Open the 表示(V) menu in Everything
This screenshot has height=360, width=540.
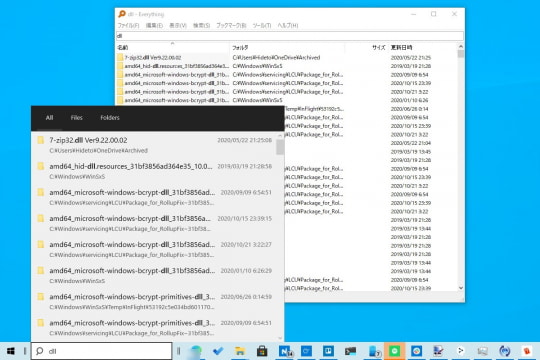click(178, 25)
